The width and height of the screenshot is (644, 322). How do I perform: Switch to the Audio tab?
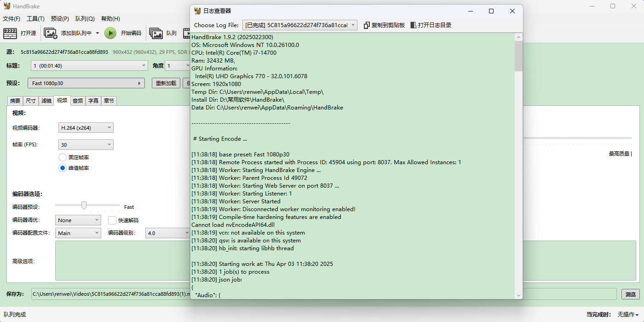coord(78,101)
